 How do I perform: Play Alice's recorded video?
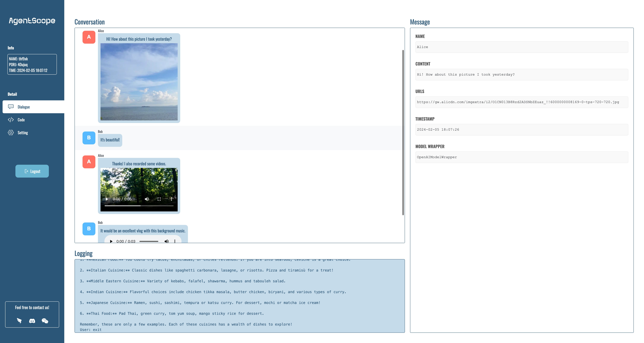107,199
